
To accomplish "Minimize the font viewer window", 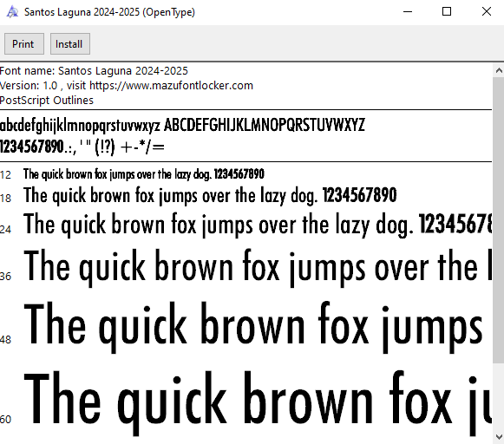I will (408, 12).
